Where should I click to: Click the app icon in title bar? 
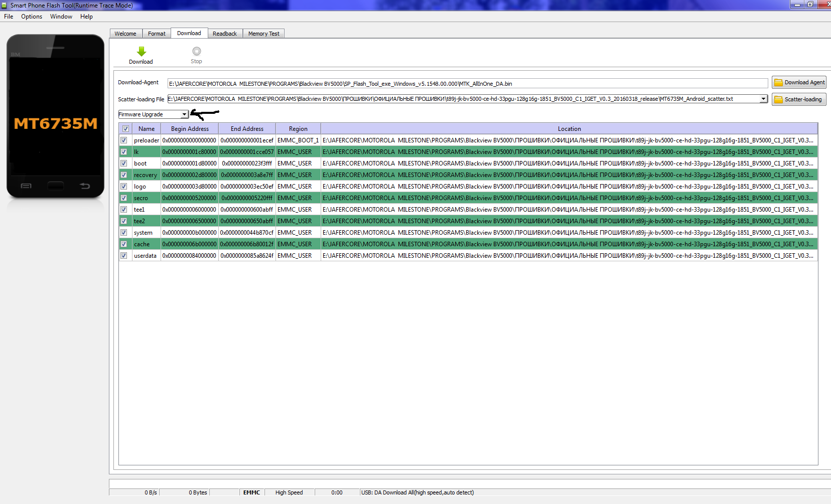tap(5, 6)
